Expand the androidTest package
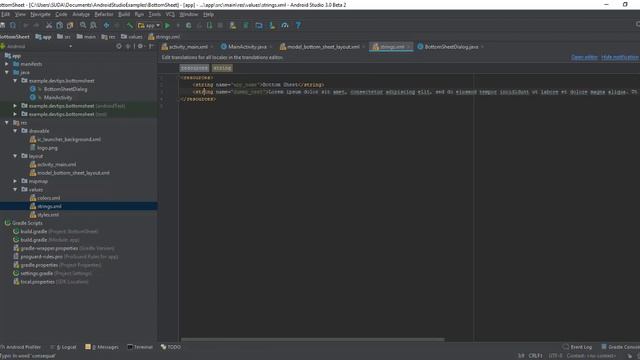 pyautogui.click(x=15, y=106)
